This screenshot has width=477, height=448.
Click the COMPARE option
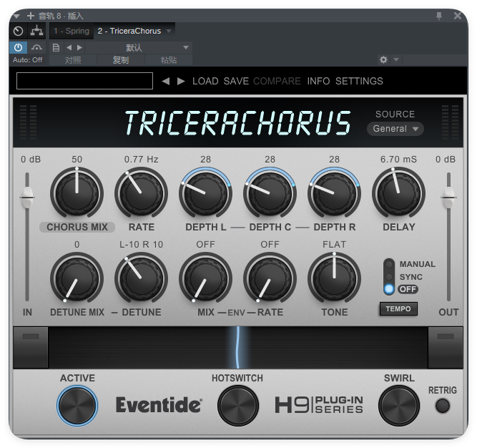click(277, 82)
